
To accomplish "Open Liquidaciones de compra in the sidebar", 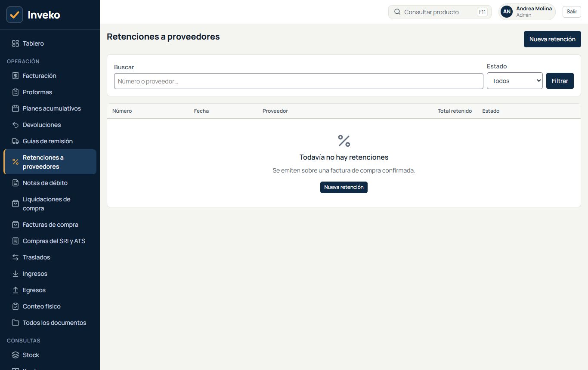I will coord(50,203).
